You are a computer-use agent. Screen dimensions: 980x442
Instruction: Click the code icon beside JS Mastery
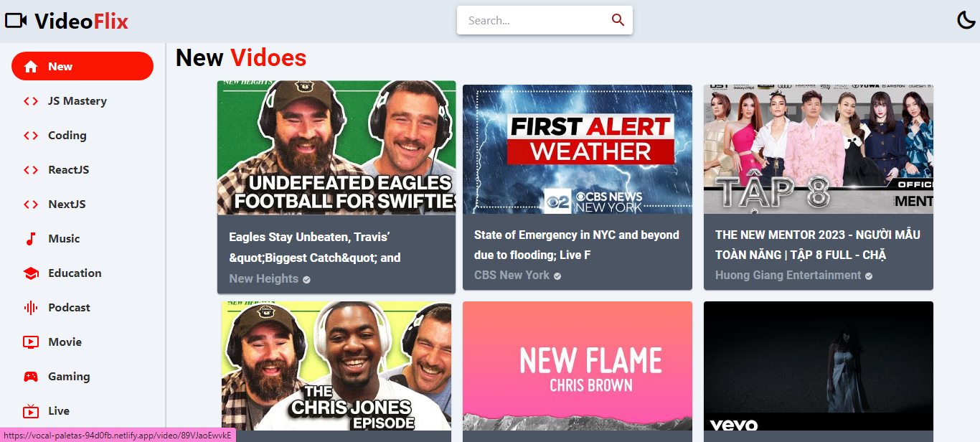(31, 101)
